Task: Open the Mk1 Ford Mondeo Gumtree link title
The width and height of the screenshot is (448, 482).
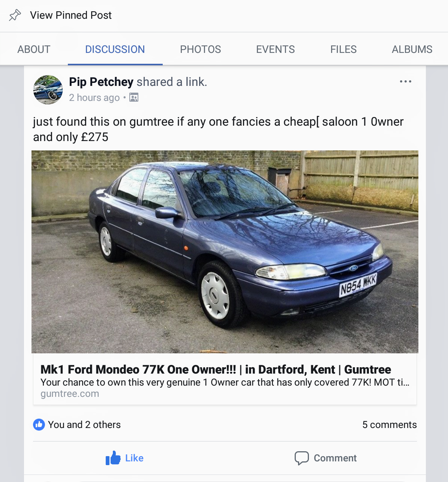Action: click(x=216, y=369)
